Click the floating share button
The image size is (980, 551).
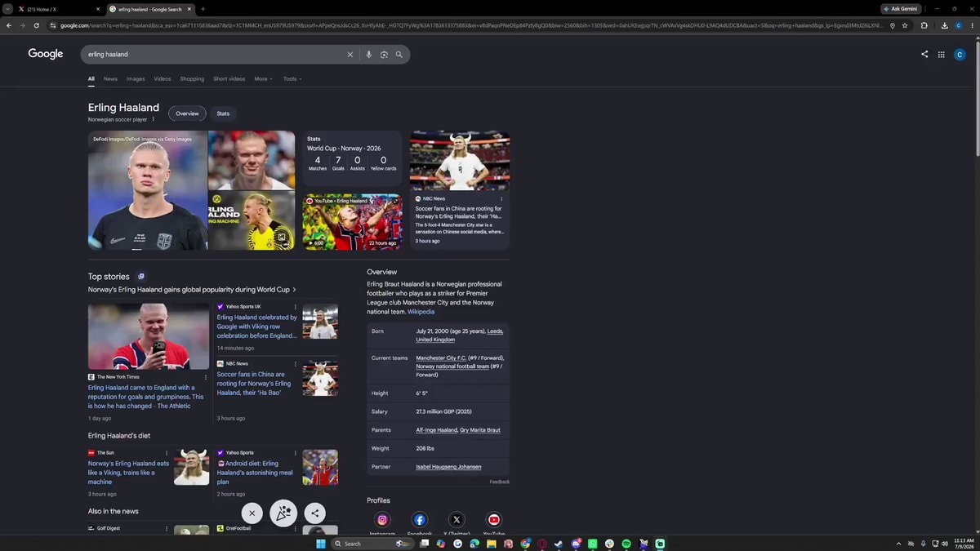pos(314,513)
